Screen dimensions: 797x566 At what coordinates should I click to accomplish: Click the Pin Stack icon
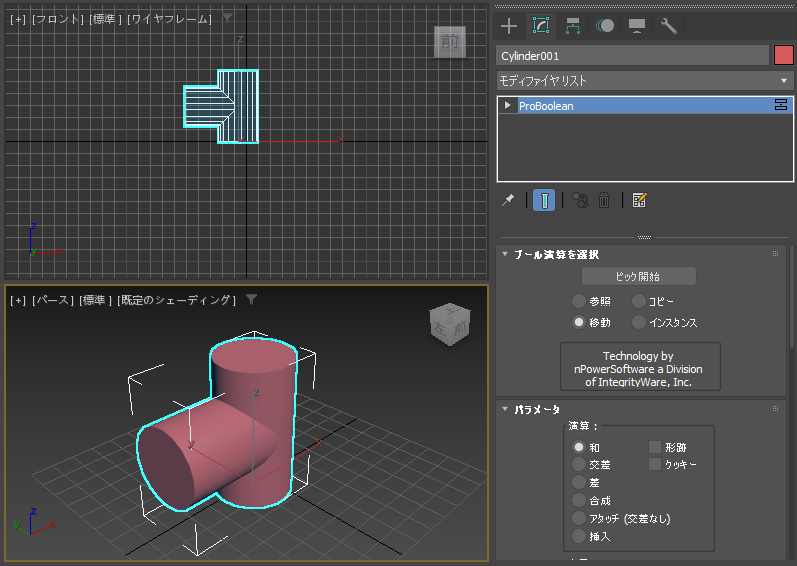[508, 200]
